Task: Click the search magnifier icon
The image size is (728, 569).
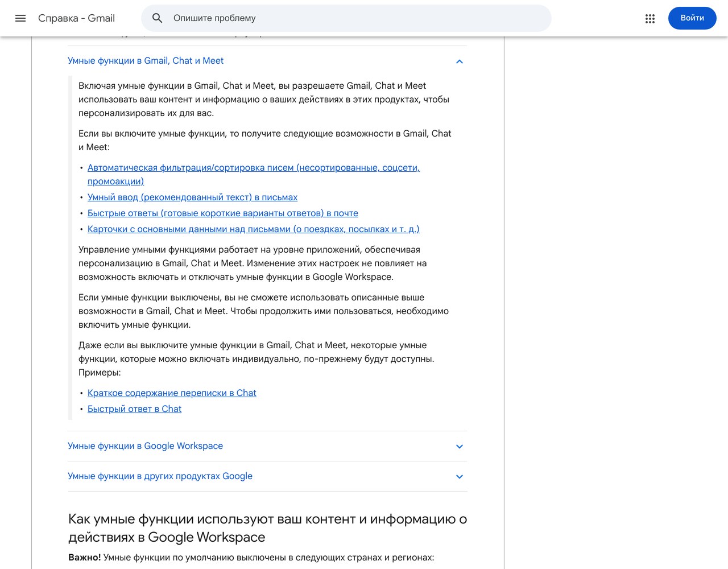Action: [x=158, y=18]
